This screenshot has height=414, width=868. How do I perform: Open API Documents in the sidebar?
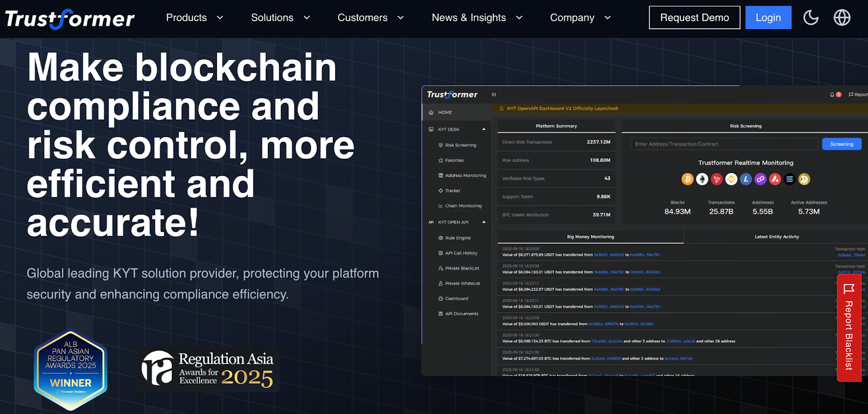tap(458, 314)
